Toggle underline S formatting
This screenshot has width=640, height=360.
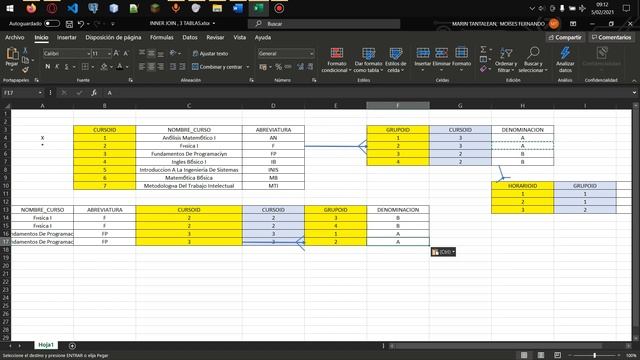click(x=67, y=67)
